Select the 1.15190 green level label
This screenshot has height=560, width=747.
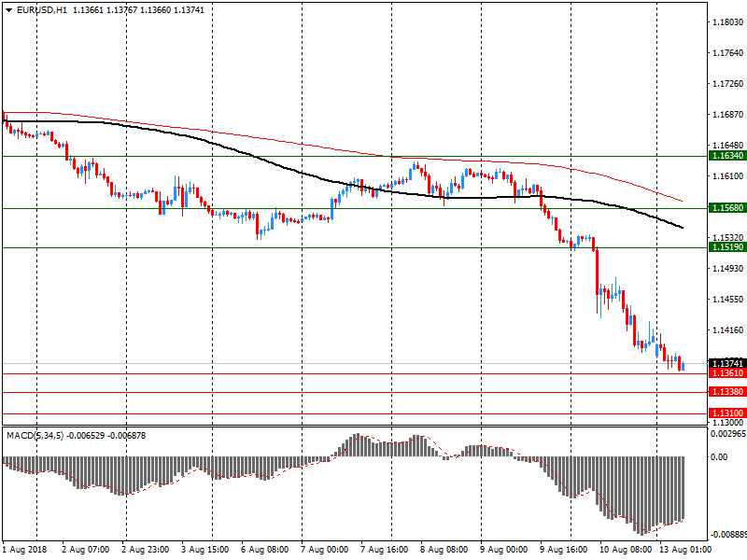pyautogui.click(x=727, y=247)
